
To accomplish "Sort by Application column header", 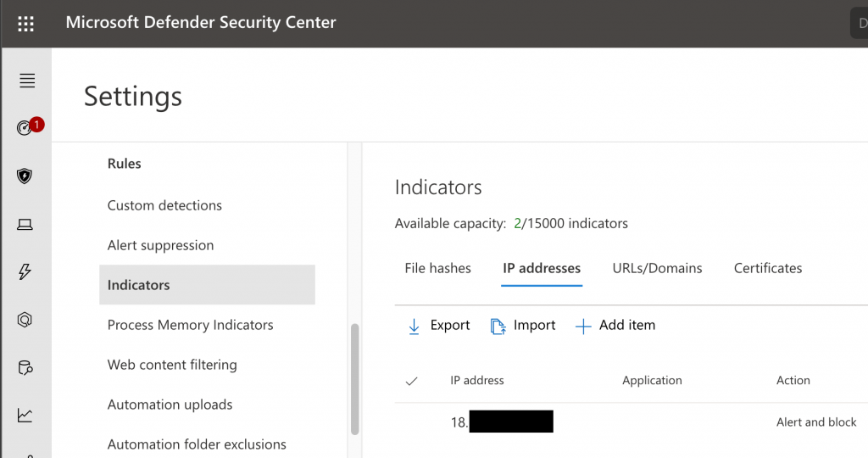I will point(652,381).
